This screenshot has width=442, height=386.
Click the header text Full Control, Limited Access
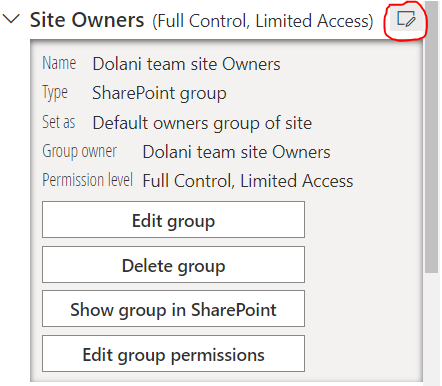click(263, 21)
